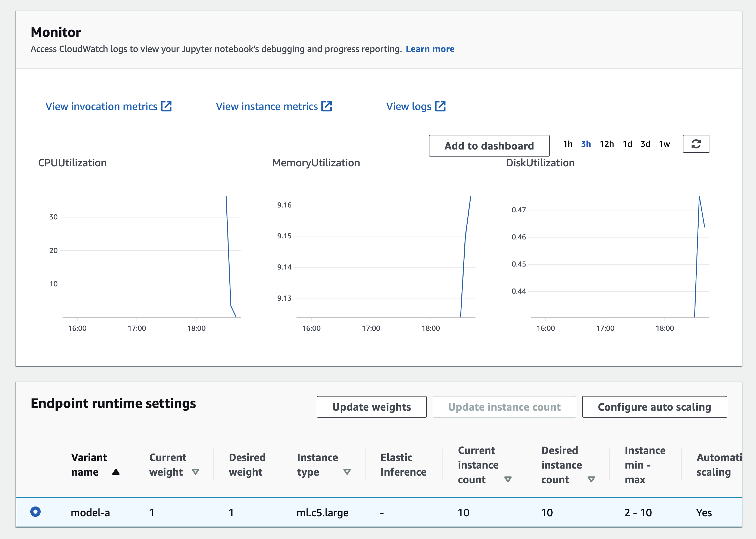The height and width of the screenshot is (539, 756).
Task: Click the Variant name ascending sort arrow
Action: click(x=116, y=472)
